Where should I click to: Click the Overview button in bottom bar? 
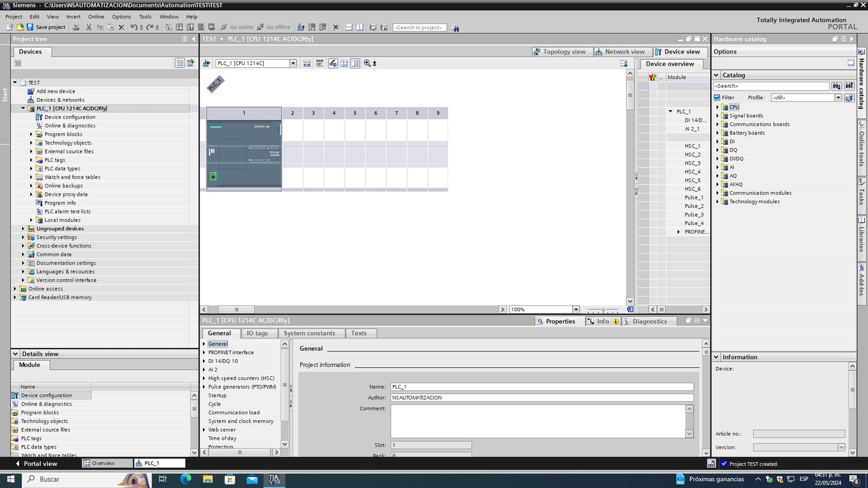(x=107, y=464)
